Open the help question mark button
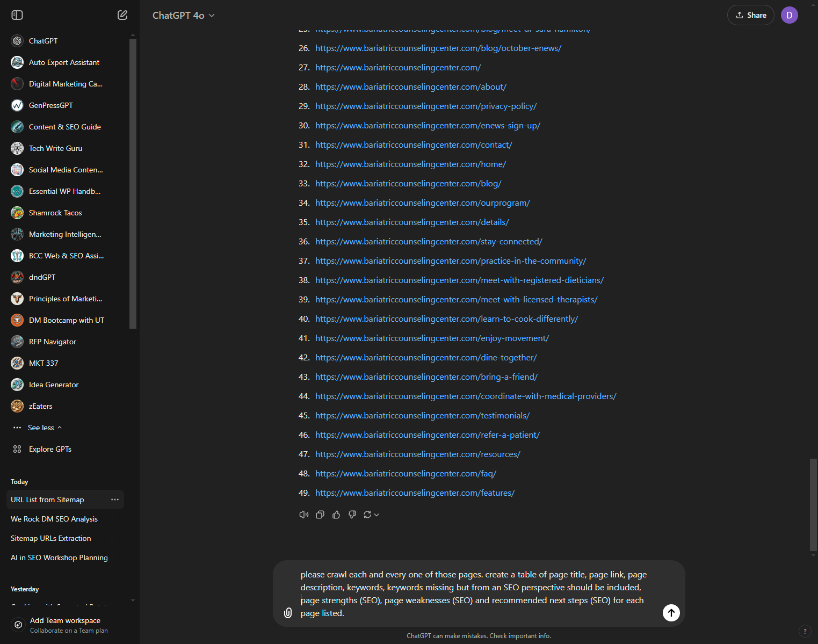 point(805,631)
